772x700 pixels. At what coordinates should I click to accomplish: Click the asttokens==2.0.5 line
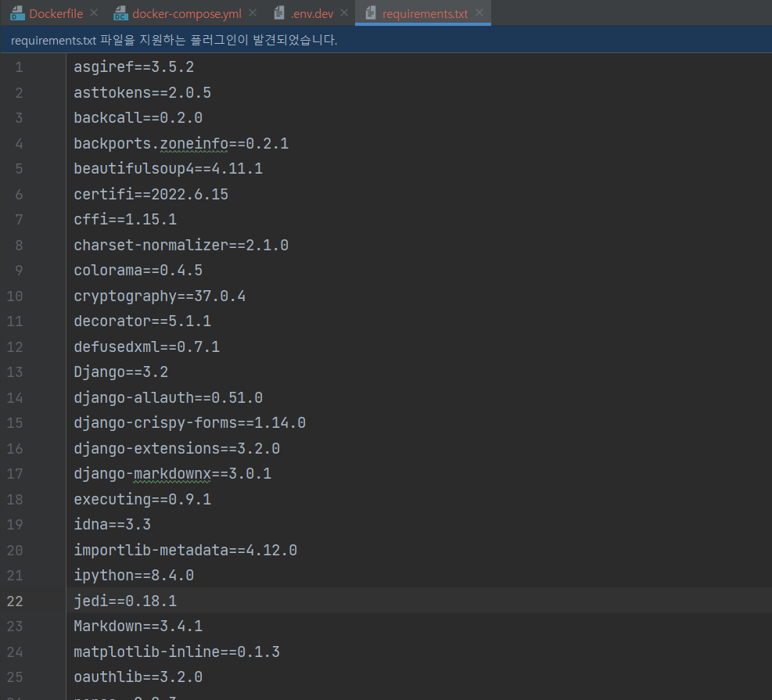tap(142, 92)
